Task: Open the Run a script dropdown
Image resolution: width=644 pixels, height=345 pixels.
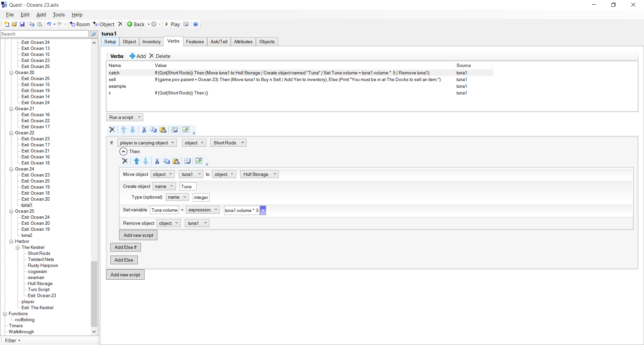Action: [x=124, y=117]
